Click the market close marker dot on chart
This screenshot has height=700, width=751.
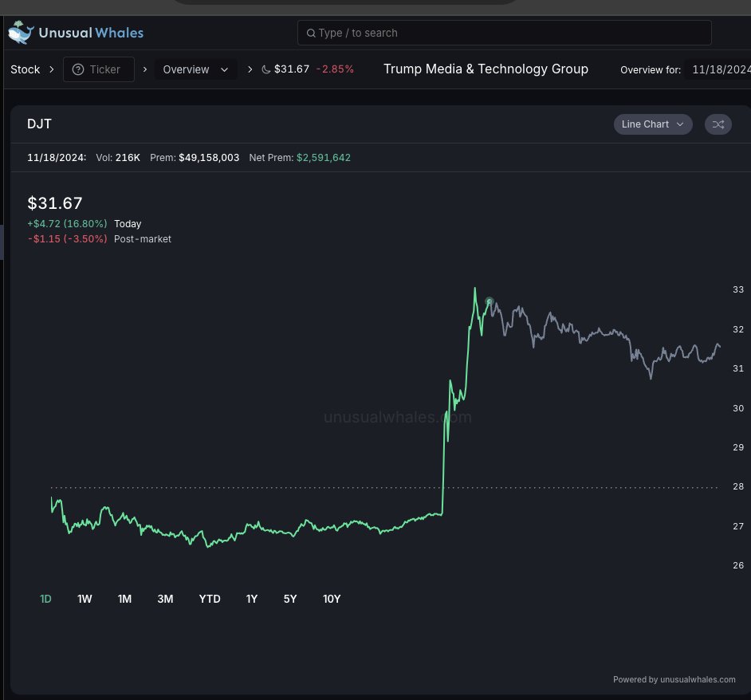click(489, 301)
